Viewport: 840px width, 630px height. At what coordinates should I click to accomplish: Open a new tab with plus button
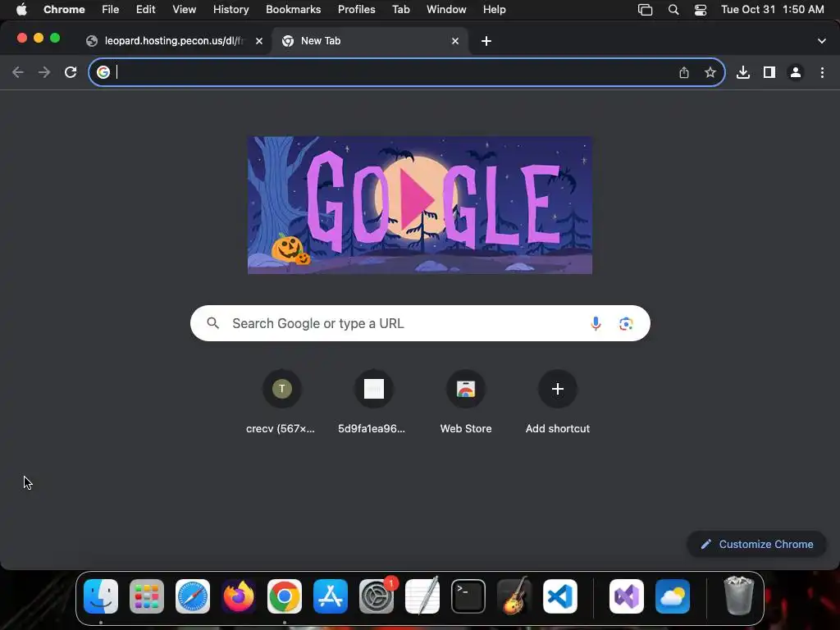coord(486,41)
